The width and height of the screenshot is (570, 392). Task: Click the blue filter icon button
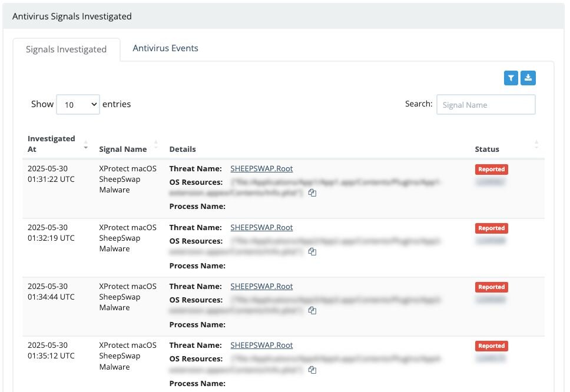pos(511,78)
